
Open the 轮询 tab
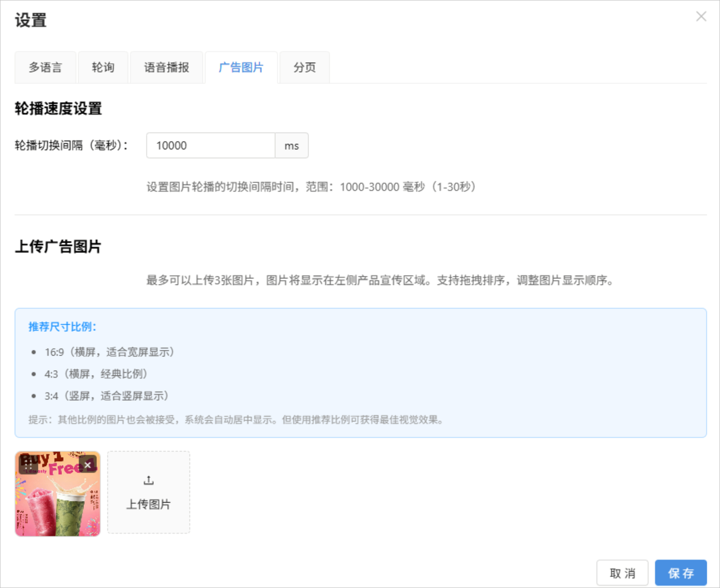[103, 68]
